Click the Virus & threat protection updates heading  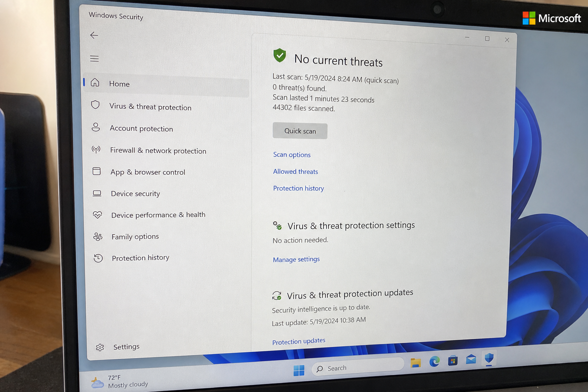(x=350, y=294)
